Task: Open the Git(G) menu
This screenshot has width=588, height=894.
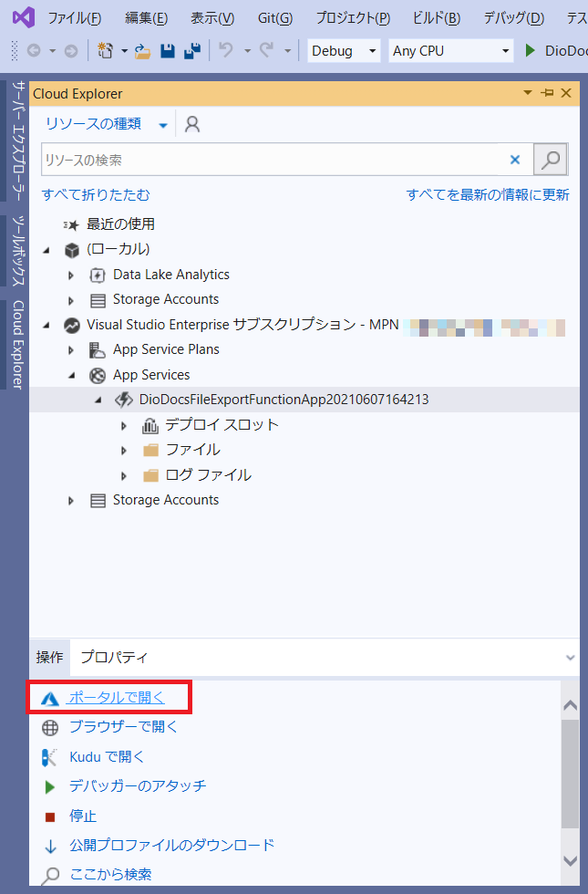Action: click(275, 18)
